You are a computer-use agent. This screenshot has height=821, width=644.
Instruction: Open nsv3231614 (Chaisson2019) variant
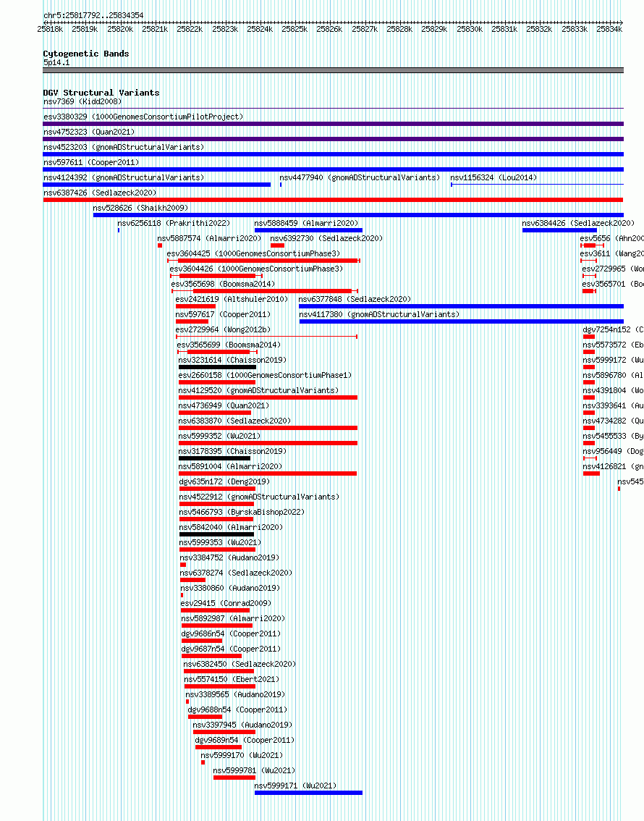point(232,360)
